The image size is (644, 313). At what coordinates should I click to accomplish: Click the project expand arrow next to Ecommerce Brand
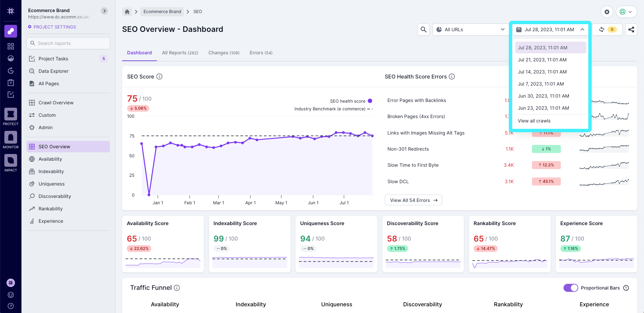[105, 11]
